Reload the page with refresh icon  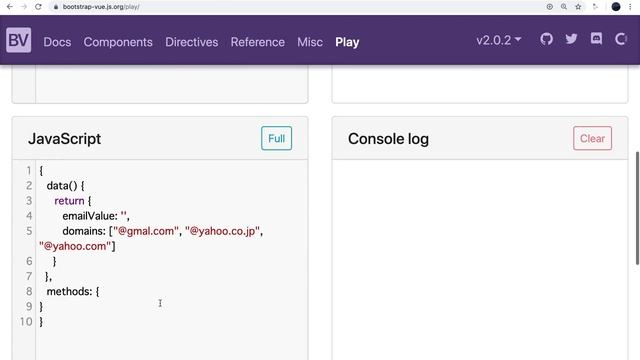38,7
